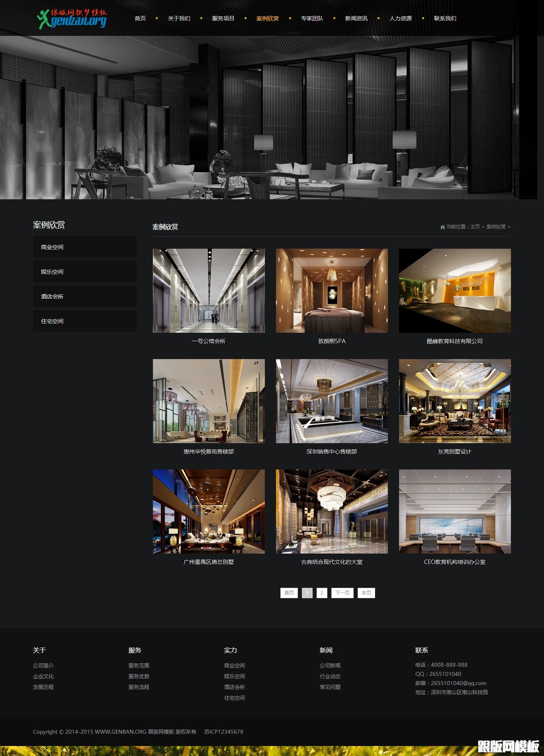The width and height of the screenshot is (544, 756).
Task: Open 公司简介 link in footer
Action: click(x=43, y=666)
